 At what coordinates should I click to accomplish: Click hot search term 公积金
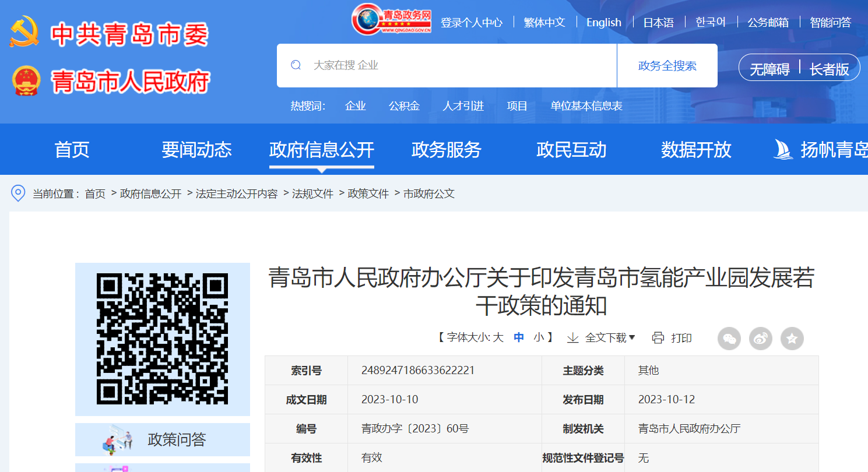click(x=404, y=106)
